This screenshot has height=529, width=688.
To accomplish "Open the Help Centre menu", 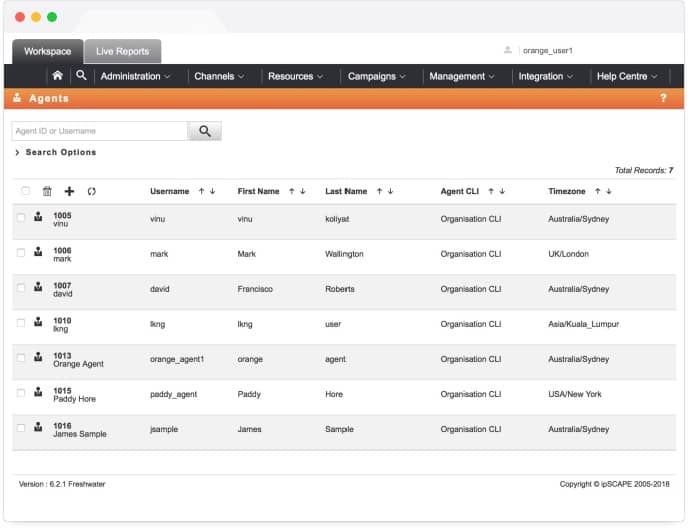I will click(x=627, y=76).
